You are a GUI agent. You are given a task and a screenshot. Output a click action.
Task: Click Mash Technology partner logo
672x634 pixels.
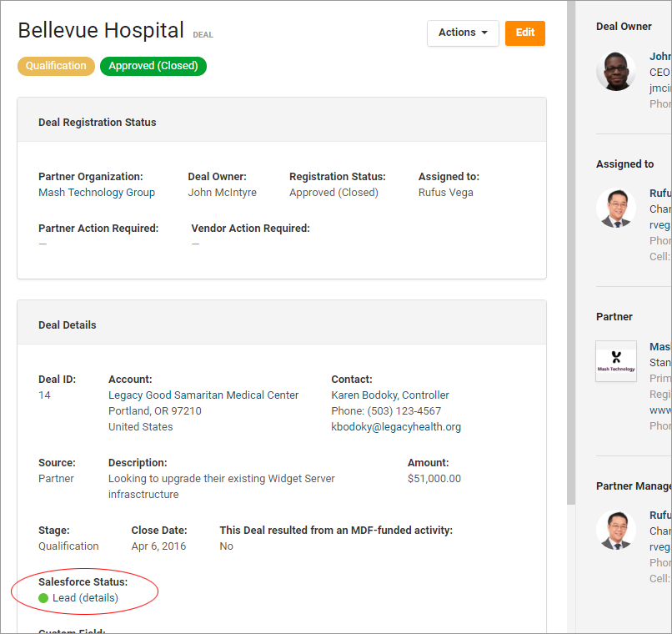[616, 361]
